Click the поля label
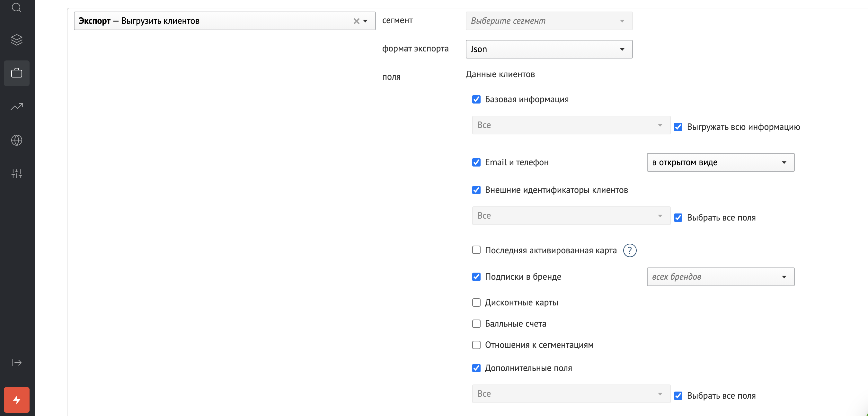The image size is (868, 416). 391,77
